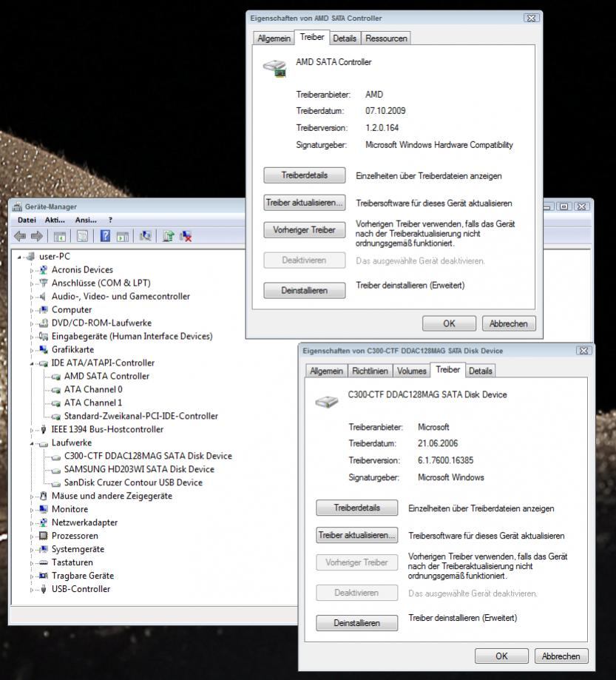Open the Properties toolbar icon in Geräte-Manager
This screenshot has width=616, height=680.
pyautogui.click(x=82, y=236)
